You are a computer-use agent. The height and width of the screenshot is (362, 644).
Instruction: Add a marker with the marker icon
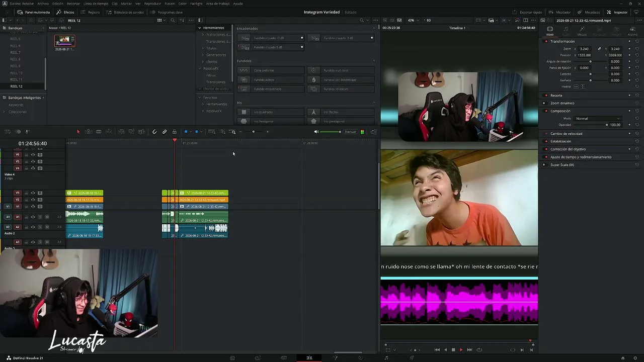[196, 132]
